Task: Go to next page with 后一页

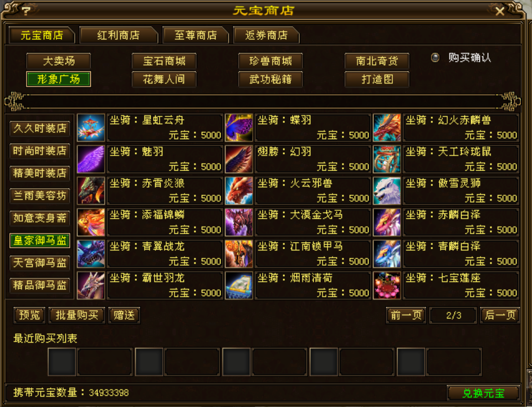Action: 500,316
